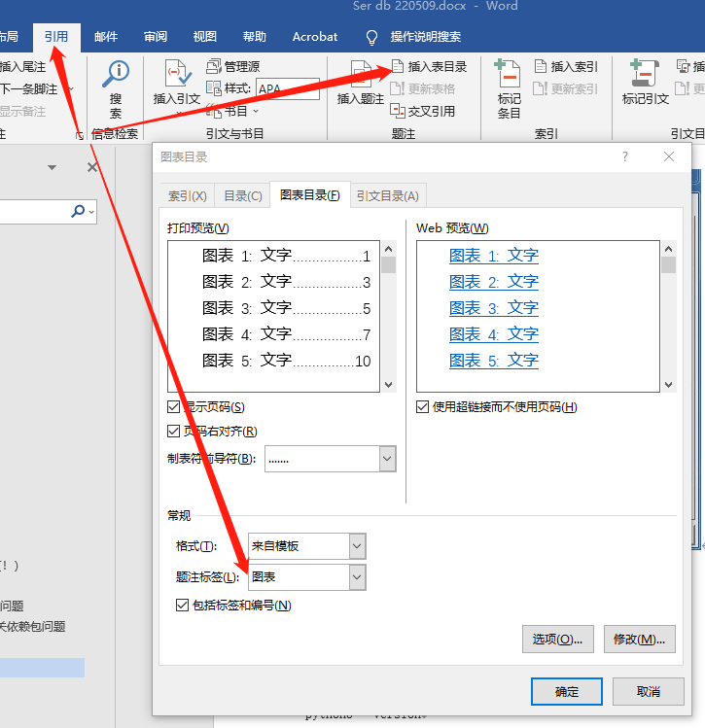Click Web preview link 图表 5: 文字
The height and width of the screenshot is (728, 705).
click(494, 361)
